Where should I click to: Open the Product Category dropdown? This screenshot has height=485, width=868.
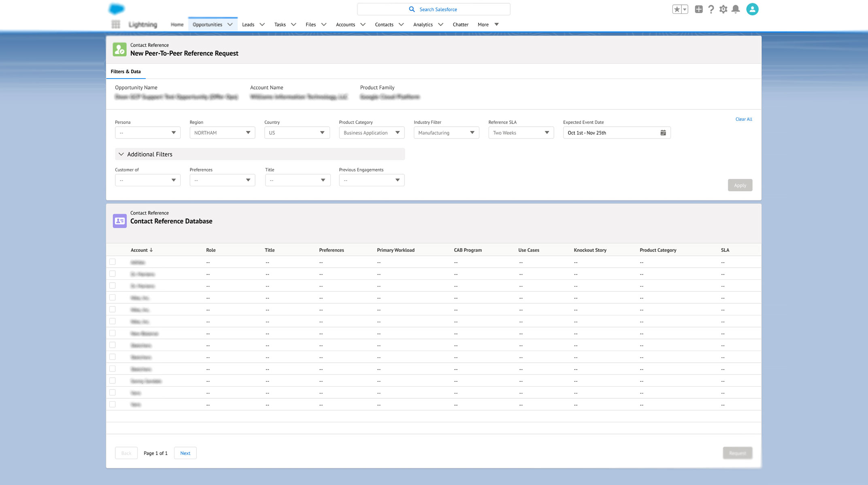pyautogui.click(x=372, y=133)
